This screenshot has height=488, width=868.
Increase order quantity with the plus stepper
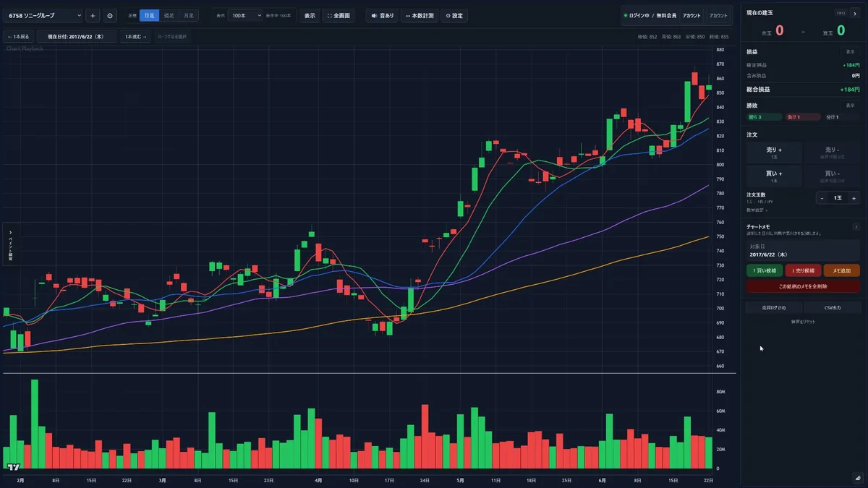tap(854, 198)
